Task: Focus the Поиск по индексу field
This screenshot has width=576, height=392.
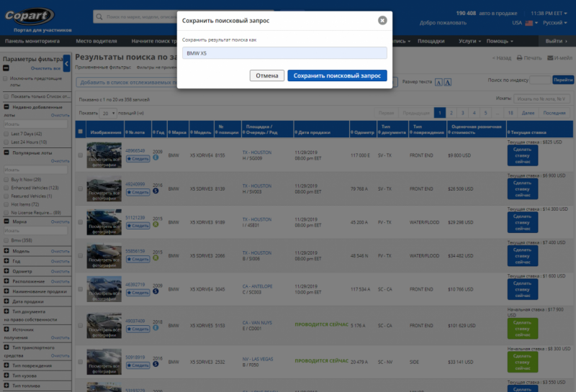Action: coord(540,80)
